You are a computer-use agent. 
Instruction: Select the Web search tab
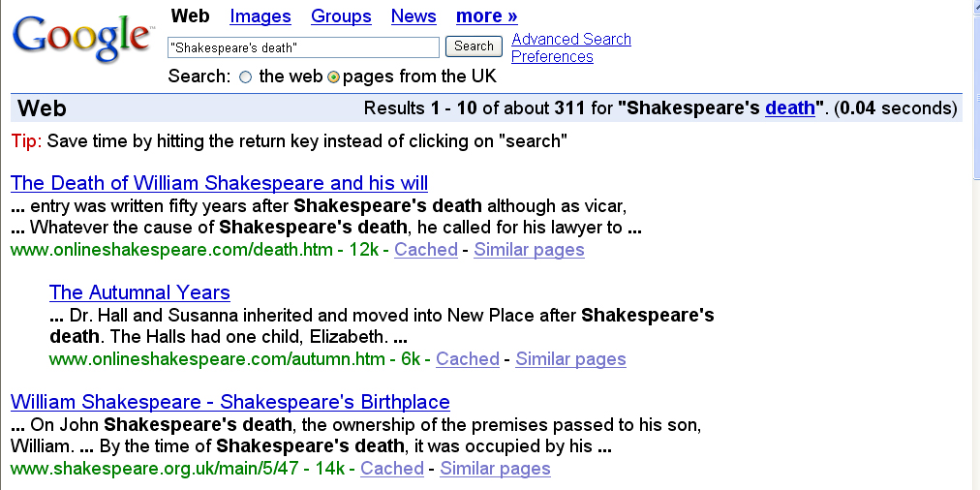tap(190, 15)
